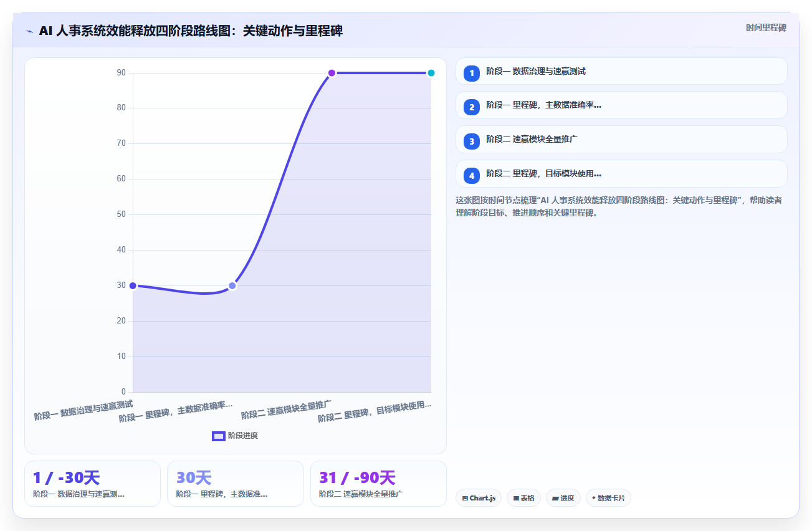Click the number 3 badge in the list
This screenshot has height=531, width=812.
click(x=472, y=141)
